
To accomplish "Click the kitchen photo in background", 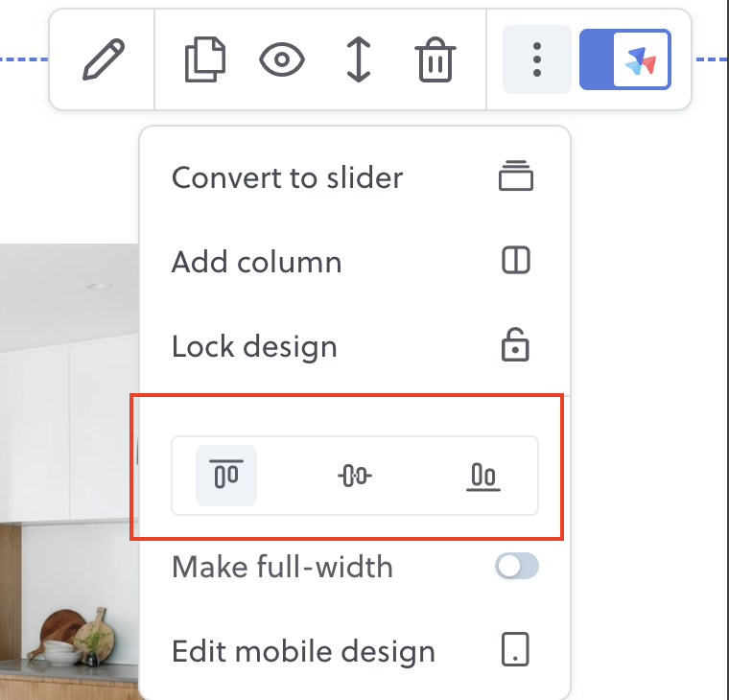I will [x=67, y=432].
